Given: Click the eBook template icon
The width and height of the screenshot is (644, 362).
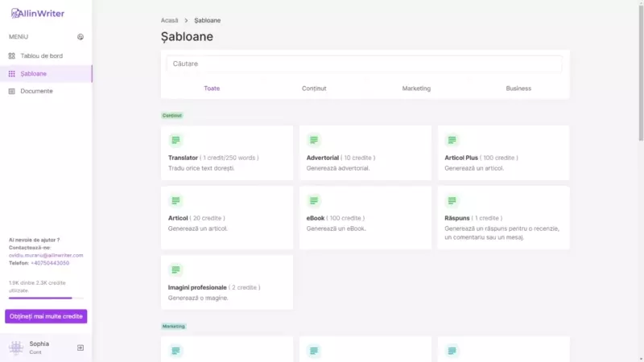Looking at the screenshot, I should pos(314,200).
